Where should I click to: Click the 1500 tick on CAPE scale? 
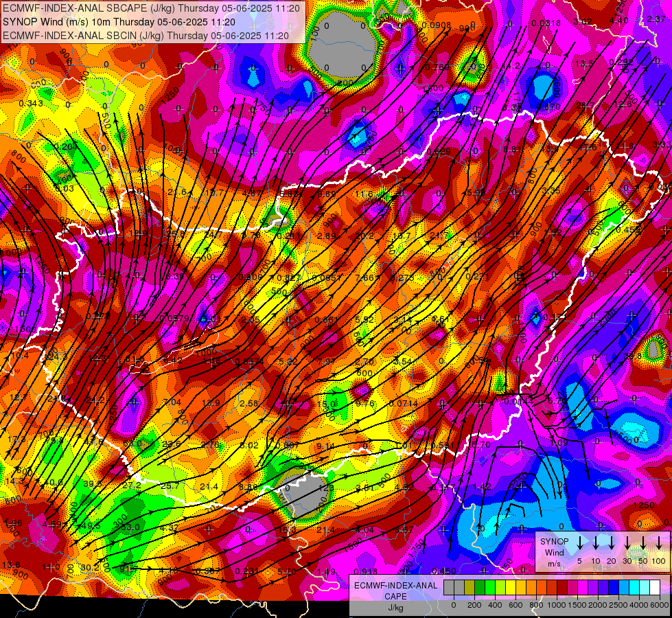tap(577, 605)
